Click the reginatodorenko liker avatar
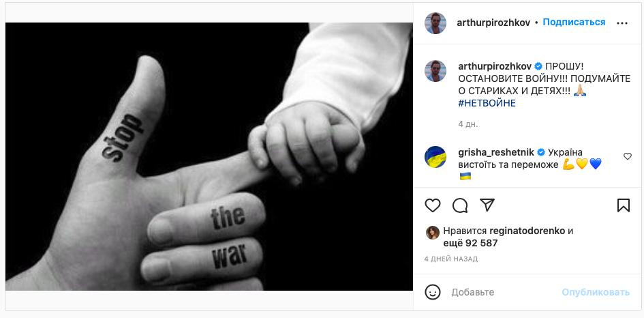644x318 pixels. coord(433,233)
